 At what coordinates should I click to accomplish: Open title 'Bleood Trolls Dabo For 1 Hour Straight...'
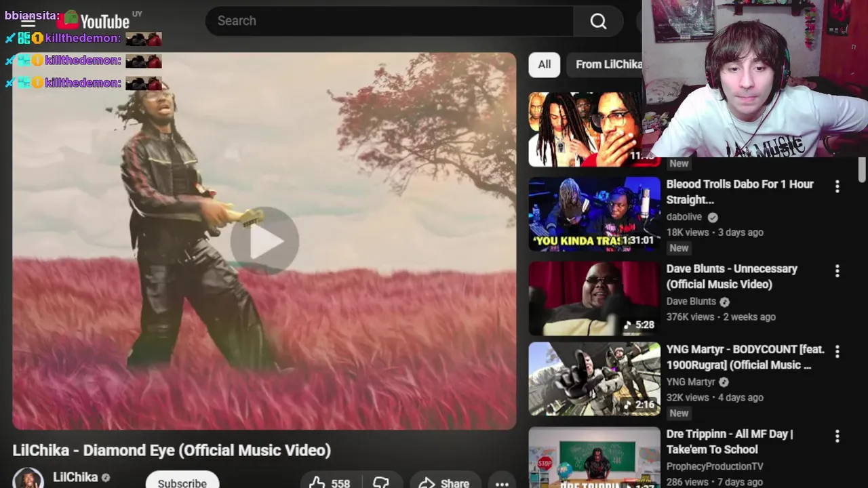(740, 192)
